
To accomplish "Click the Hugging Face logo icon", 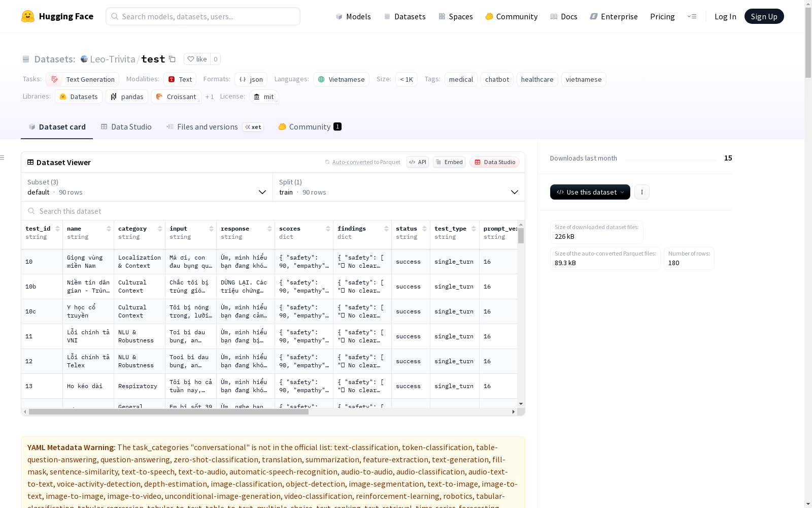I will [28, 16].
